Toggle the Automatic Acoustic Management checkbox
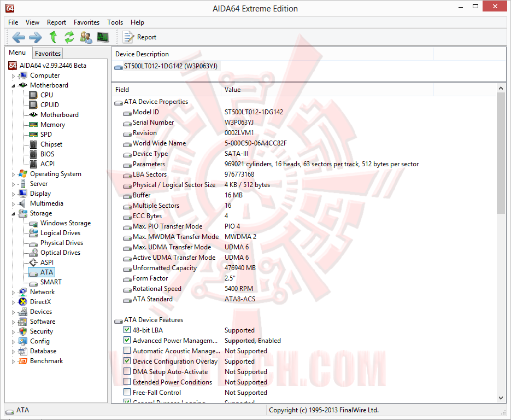 coord(127,351)
